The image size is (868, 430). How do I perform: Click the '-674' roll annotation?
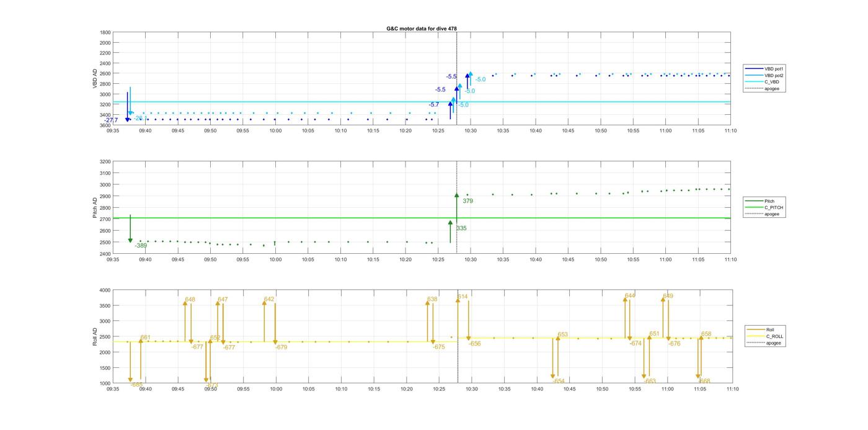(x=635, y=344)
